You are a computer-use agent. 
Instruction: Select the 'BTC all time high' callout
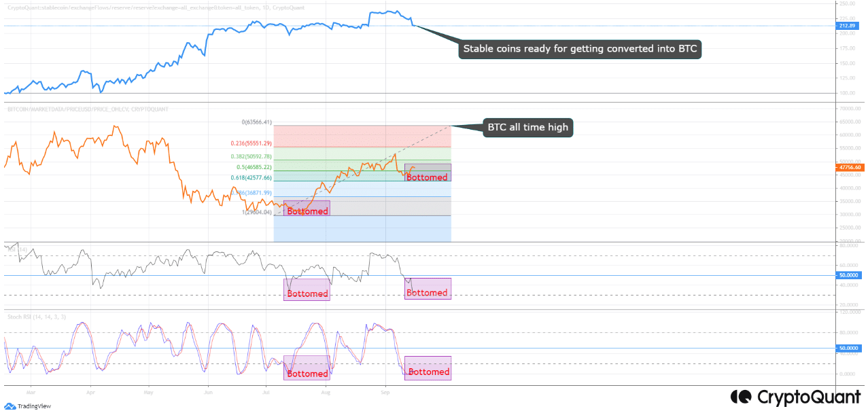point(527,127)
